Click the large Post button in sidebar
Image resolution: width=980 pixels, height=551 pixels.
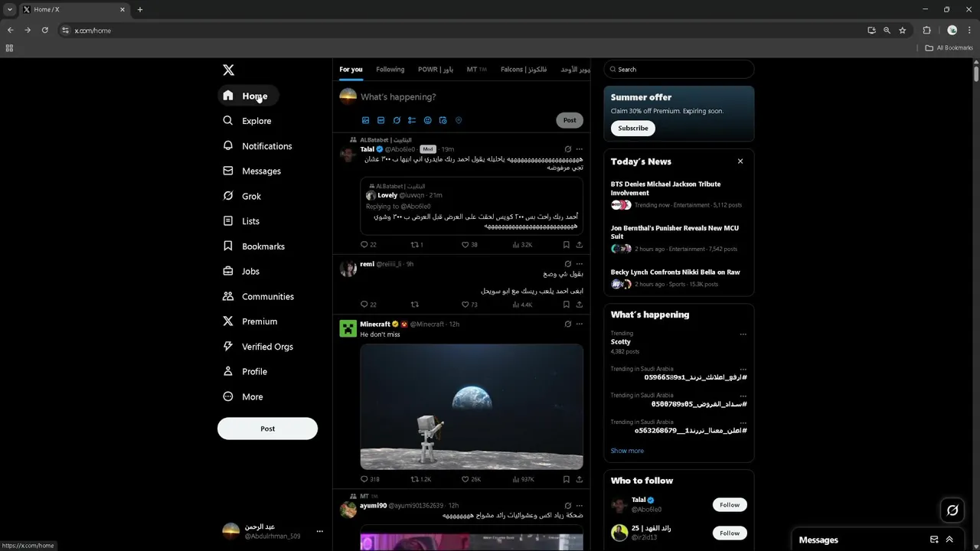267,429
